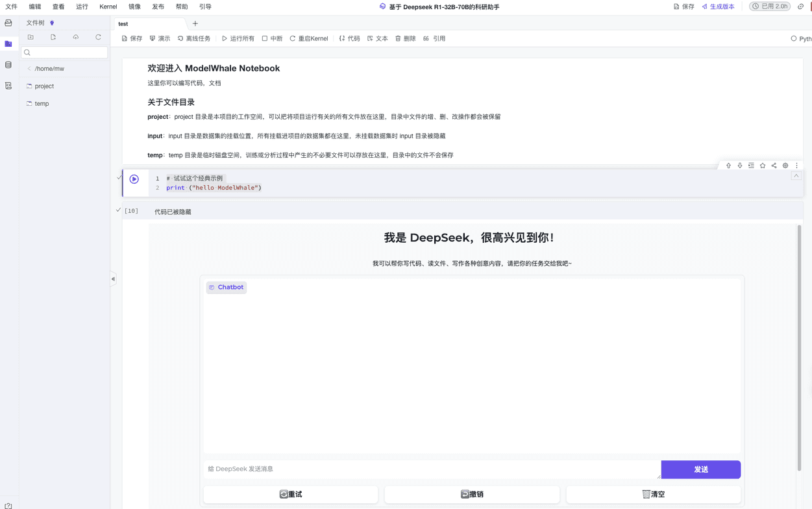Click 引用 in the toolbar
The height and width of the screenshot is (509, 812).
coord(434,38)
